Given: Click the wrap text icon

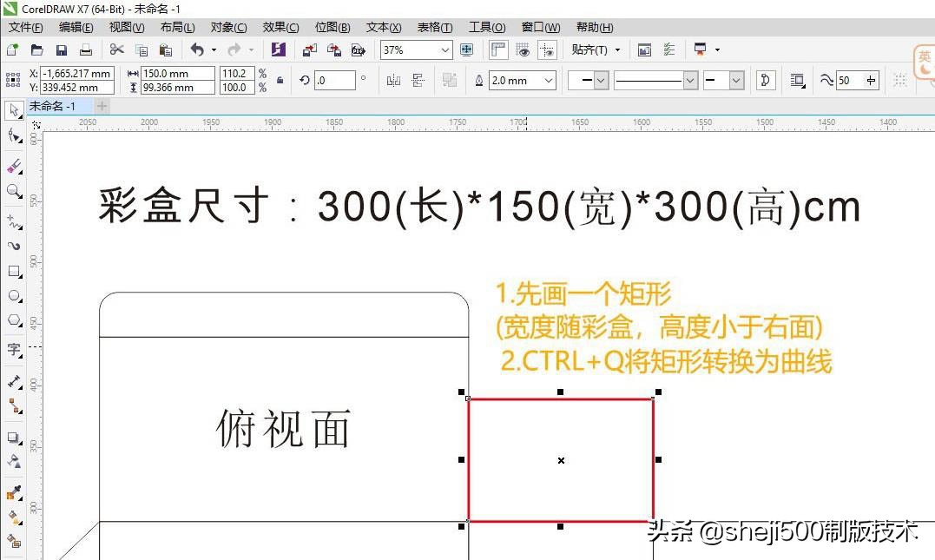Looking at the screenshot, I should tap(797, 80).
